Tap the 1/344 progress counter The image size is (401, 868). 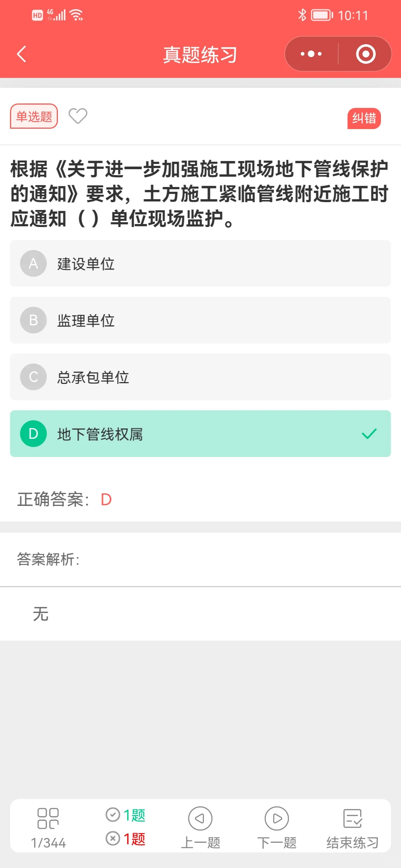[x=48, y=843]
